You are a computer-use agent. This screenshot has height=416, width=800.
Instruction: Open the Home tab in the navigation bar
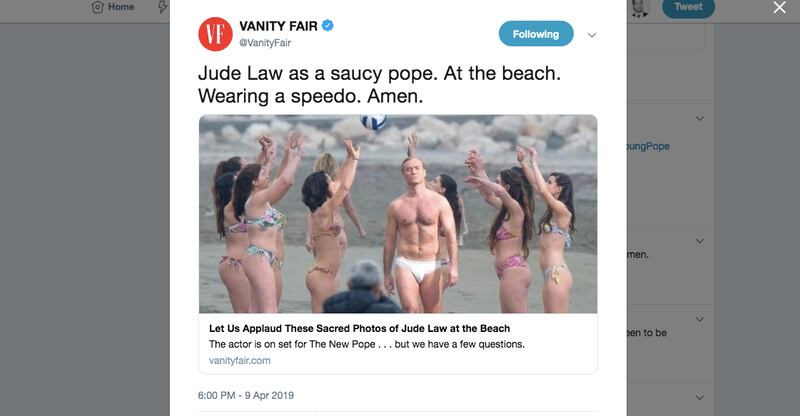[113, 7]
